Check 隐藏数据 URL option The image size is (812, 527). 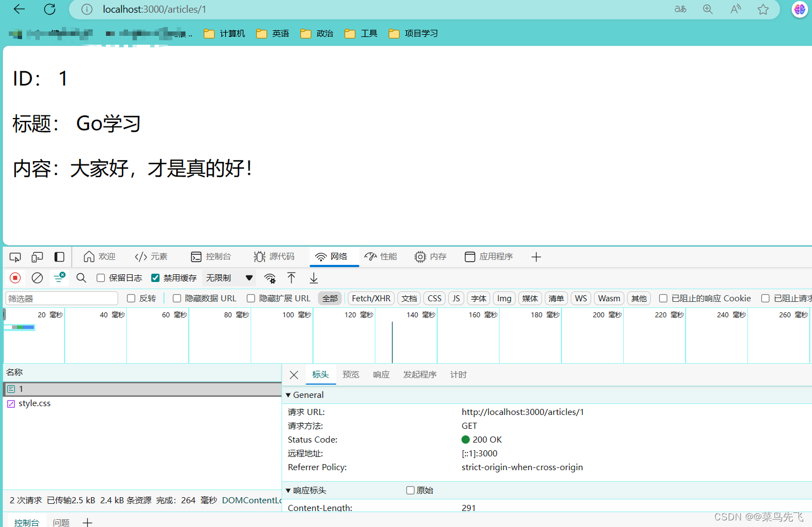click(x=177, y=299)
